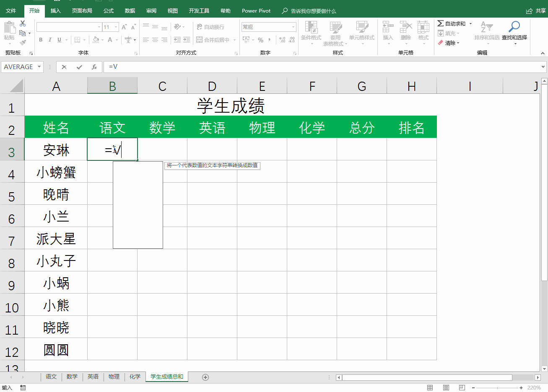Click the Copy icon in clipboard group
548x392 pixels.
tap(23, 33)
